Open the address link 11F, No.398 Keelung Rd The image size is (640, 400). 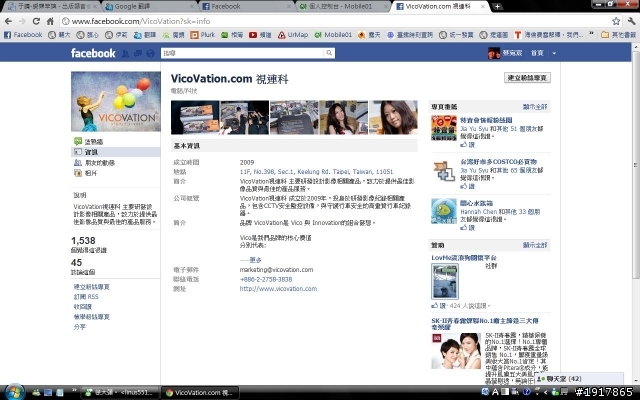click(316, 172)
